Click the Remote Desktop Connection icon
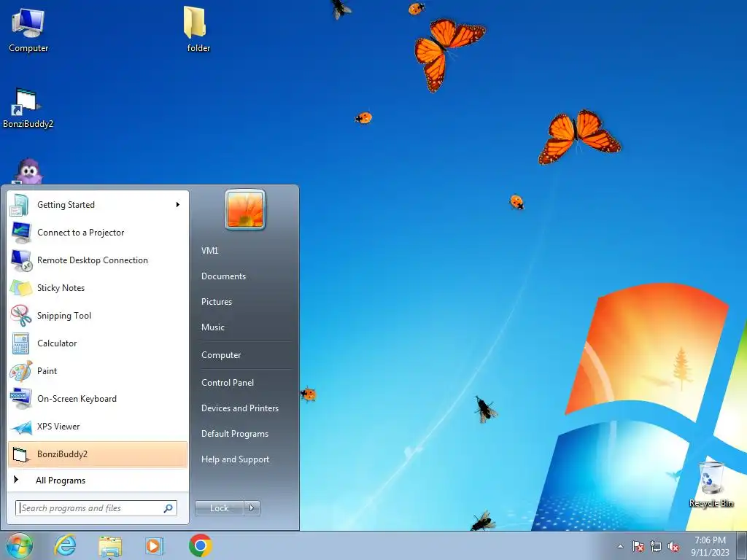This screenshot has height=560, width=747. [20, 260]
